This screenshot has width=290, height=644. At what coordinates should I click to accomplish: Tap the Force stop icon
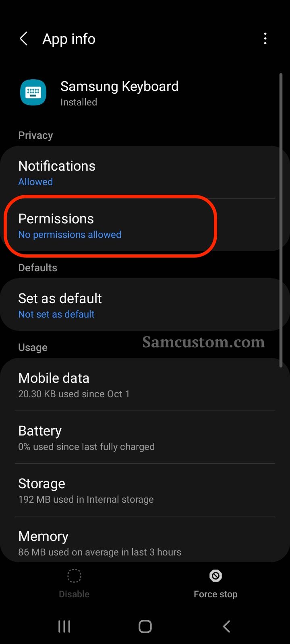click(x=215, y=576)
